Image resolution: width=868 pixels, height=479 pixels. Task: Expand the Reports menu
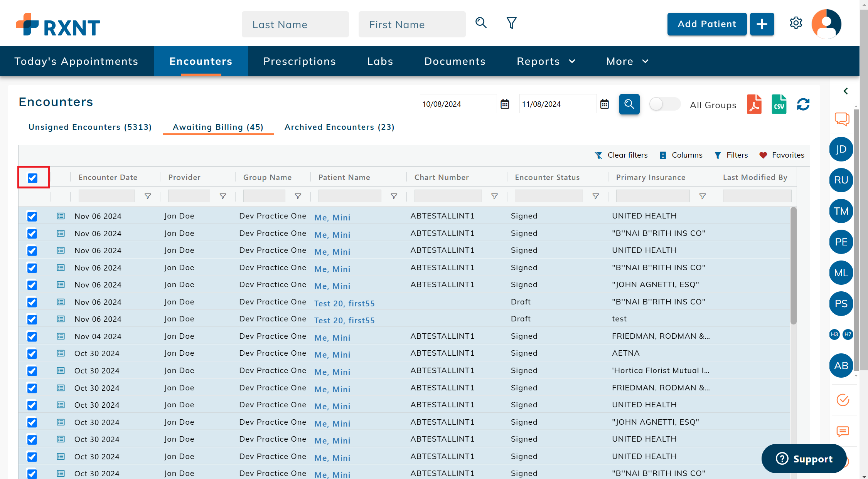click(546, 61)
